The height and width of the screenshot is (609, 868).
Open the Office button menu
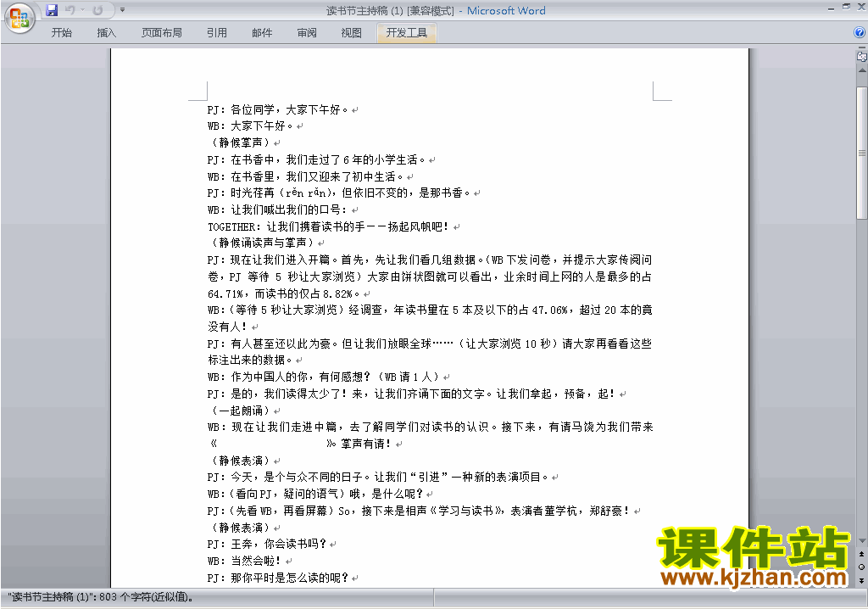click(19, 18)
